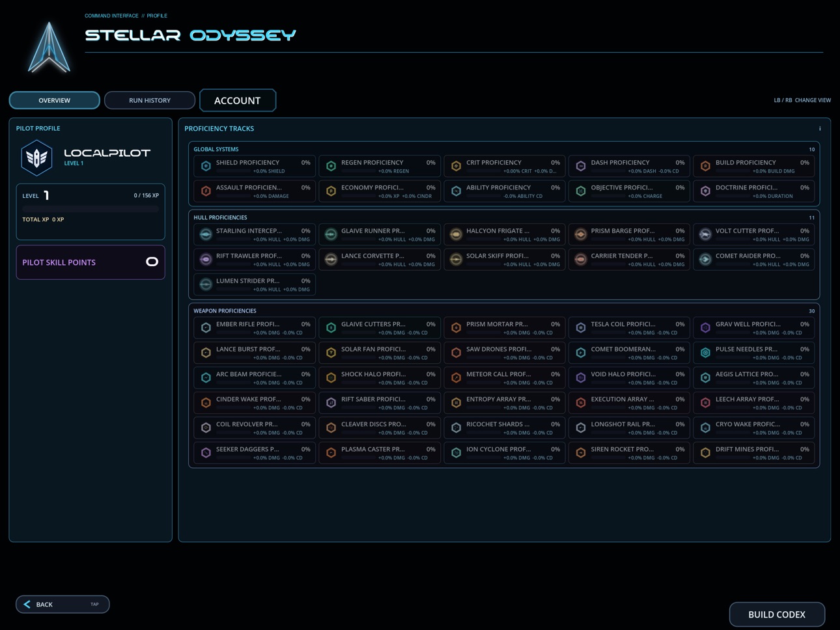Click the Lumen Strider ship icon
The image size is (840, 630).
pyautogui.click(x=206, y=284)
